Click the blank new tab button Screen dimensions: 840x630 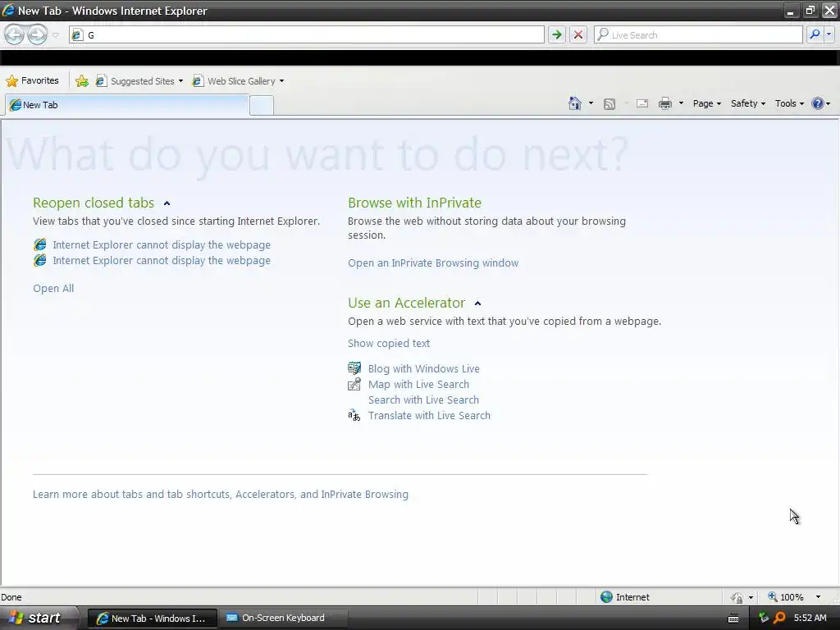point(262,106)
